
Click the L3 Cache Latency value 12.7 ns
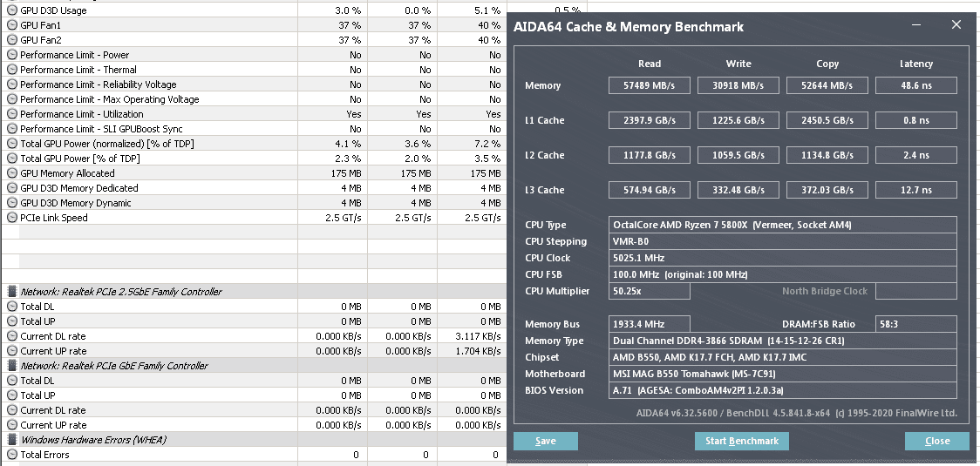coord(916,190)
